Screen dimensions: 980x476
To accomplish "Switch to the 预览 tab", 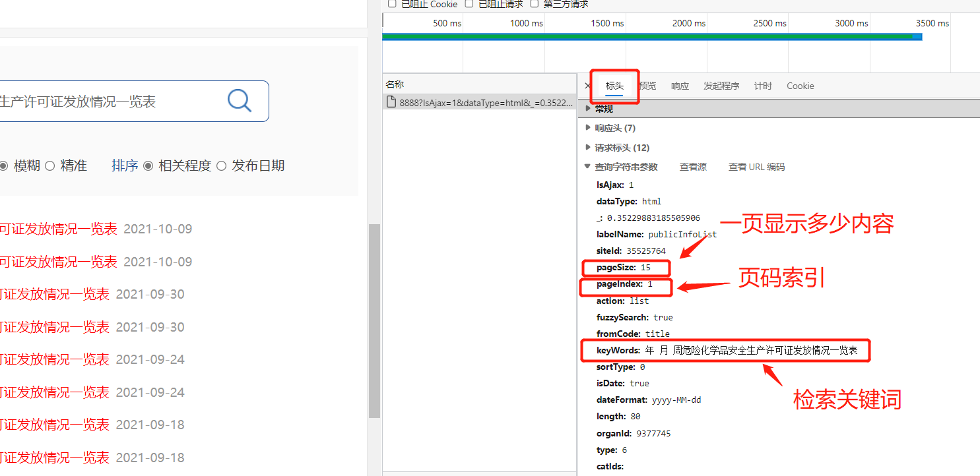I will point(647,86).
